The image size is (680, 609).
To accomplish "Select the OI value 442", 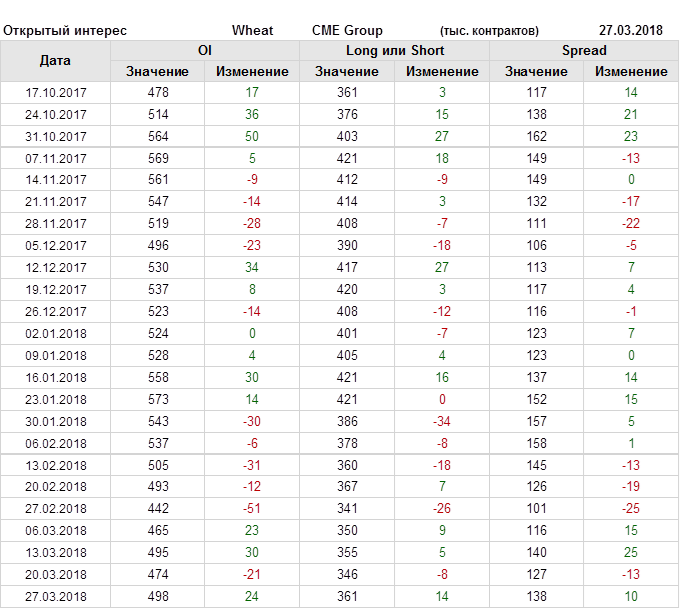I will (158, 509).
